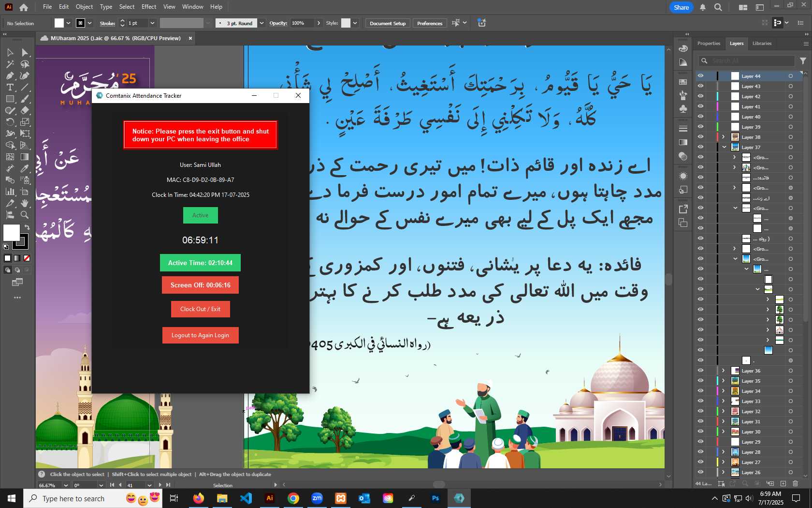Switch to the Properties tab
The width and height of the screenshot is (812, 508).
[709, 44]
